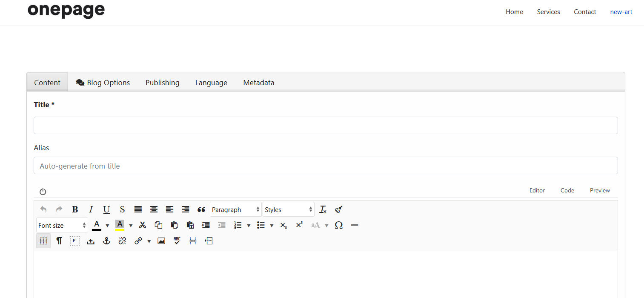Toggle show invisible characters pilcrow button
644x298 pixels.
point(59,241)
